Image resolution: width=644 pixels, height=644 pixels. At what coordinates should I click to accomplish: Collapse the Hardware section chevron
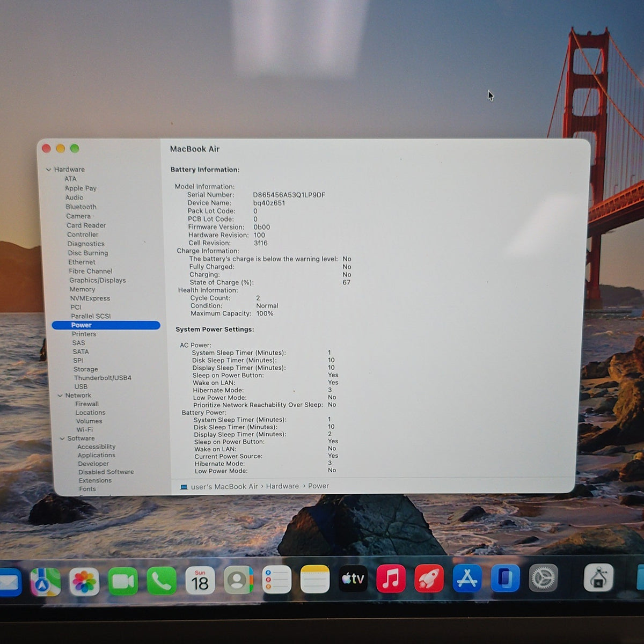click(x=48, y=170)
